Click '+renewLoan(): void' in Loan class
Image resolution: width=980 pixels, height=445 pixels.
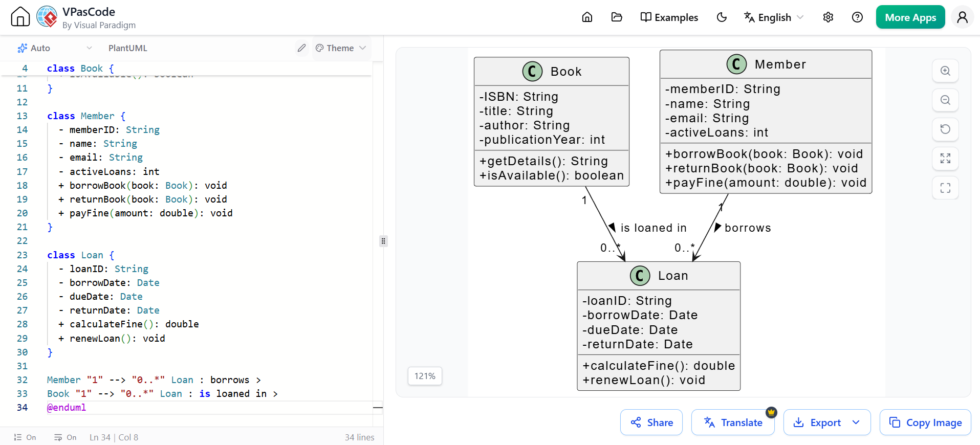click(x=644, y=380)
